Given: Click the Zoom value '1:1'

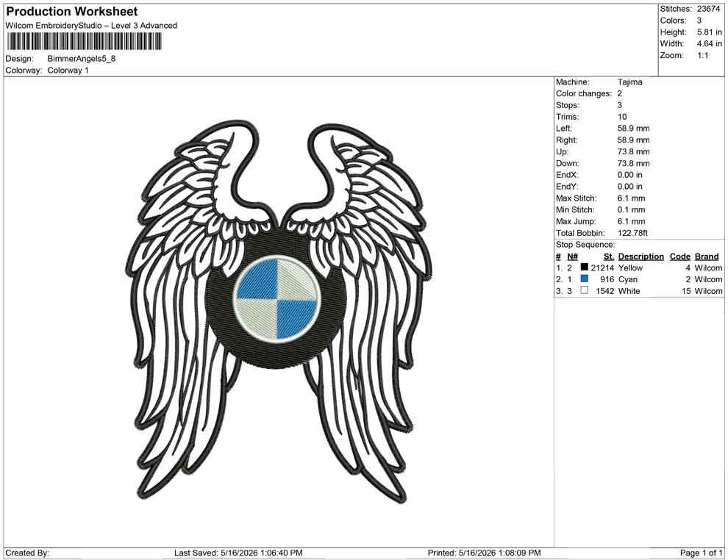Looking at the screenshot, I should [703, 55].
